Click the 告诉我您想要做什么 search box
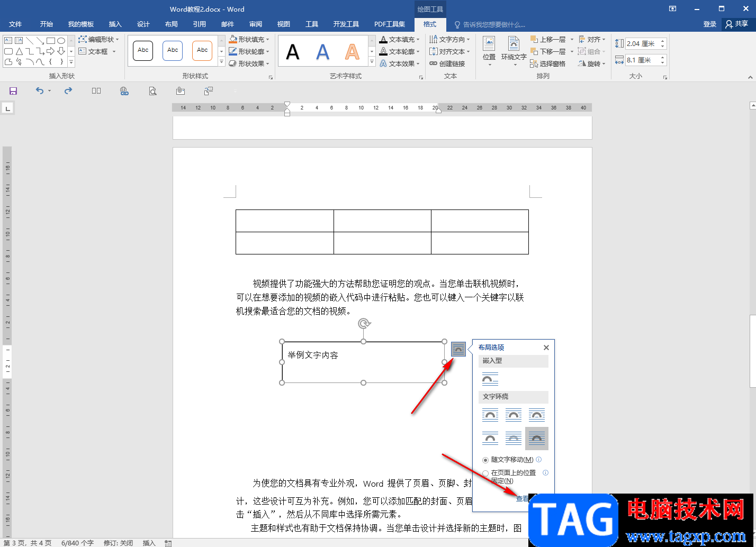The image size is (756, 547). (x=490, y=24)
